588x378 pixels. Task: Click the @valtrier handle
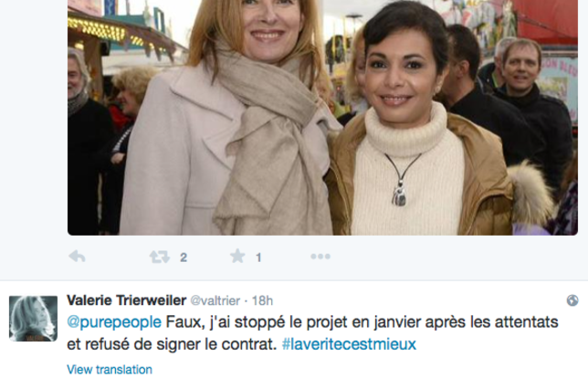click(x=215, y=300)
